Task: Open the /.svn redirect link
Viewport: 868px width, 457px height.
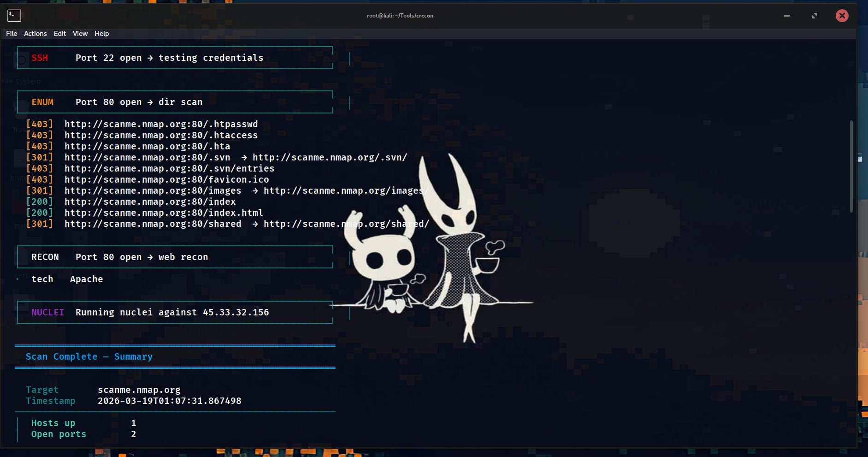Action: 147,157
